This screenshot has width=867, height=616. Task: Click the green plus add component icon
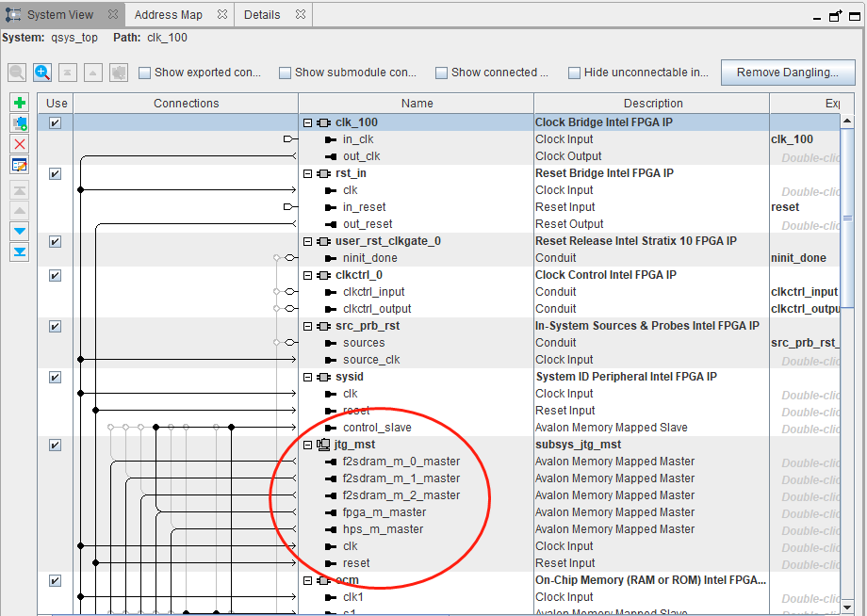(20, 103)
